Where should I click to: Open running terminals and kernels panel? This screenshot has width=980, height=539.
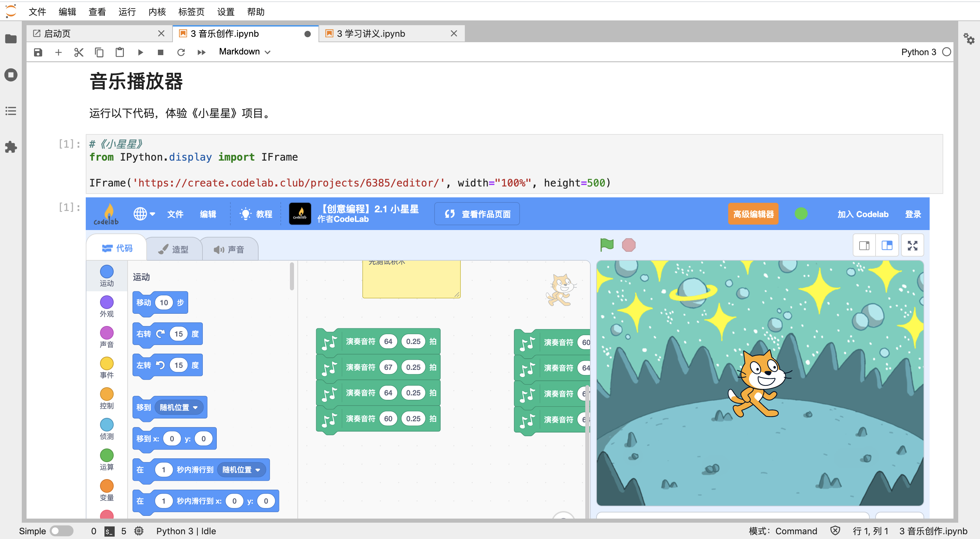click(11, 75)
